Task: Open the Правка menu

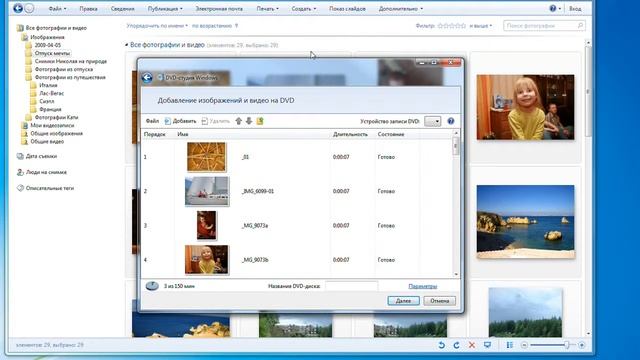Action: [88, 9]
